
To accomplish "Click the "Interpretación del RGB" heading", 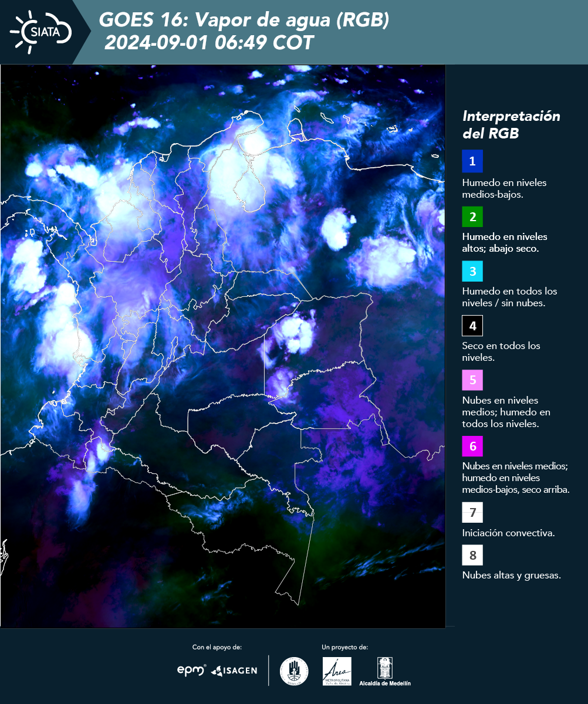I will [511, 124].
